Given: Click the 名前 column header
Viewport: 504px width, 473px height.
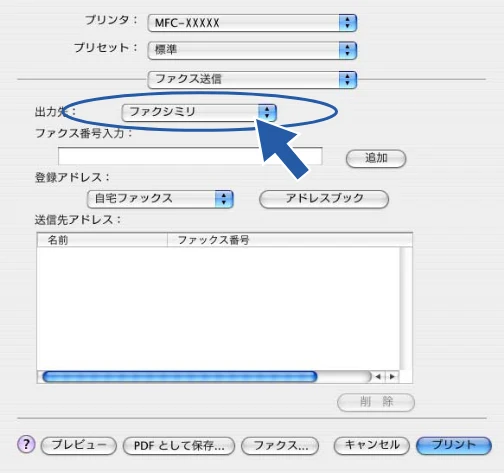Looking at the screenshot, I should 102,240.
